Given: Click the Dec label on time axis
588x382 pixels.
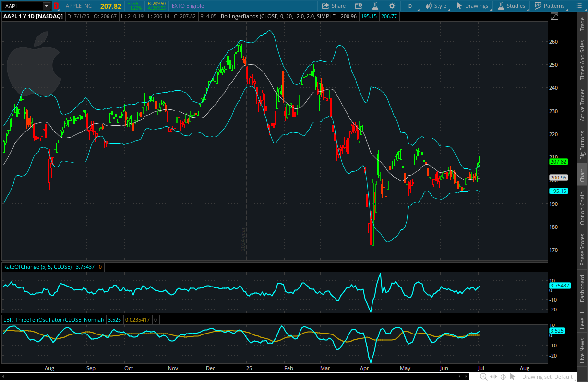Looking at the screenshot, I should click(x=211, y=369).
